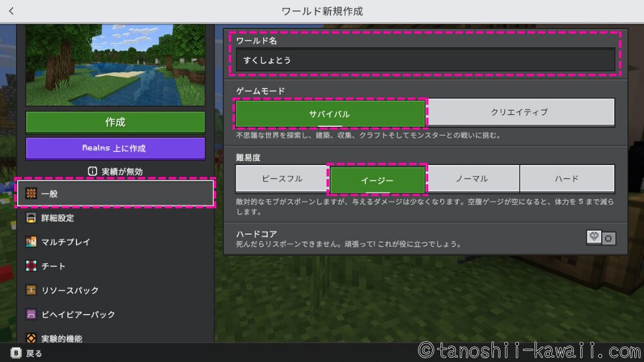
Task: Click the ビヘイビアーパック icon
Action: 31,314
